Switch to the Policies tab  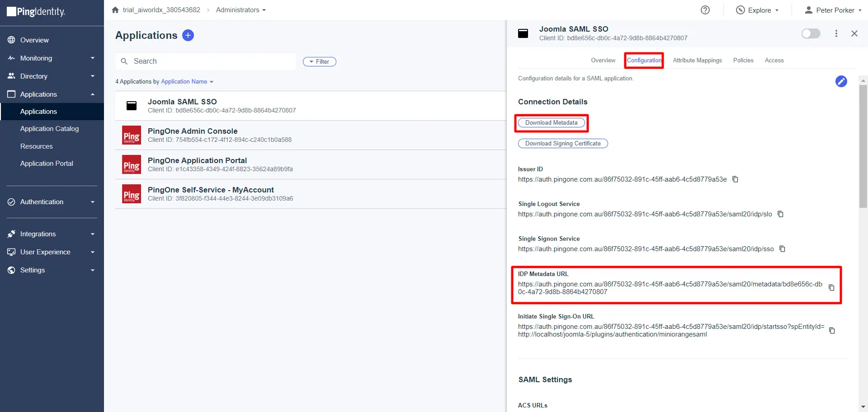coord(743,60)
